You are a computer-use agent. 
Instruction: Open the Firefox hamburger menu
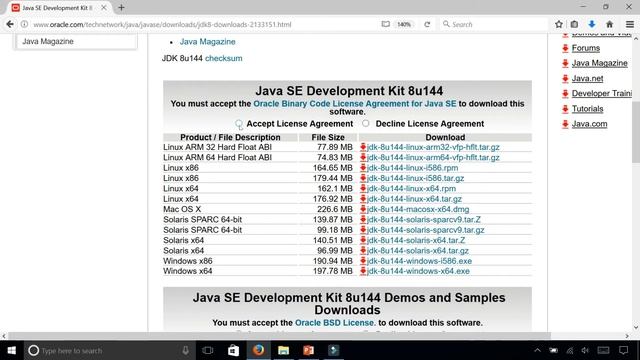click(630, 24)
